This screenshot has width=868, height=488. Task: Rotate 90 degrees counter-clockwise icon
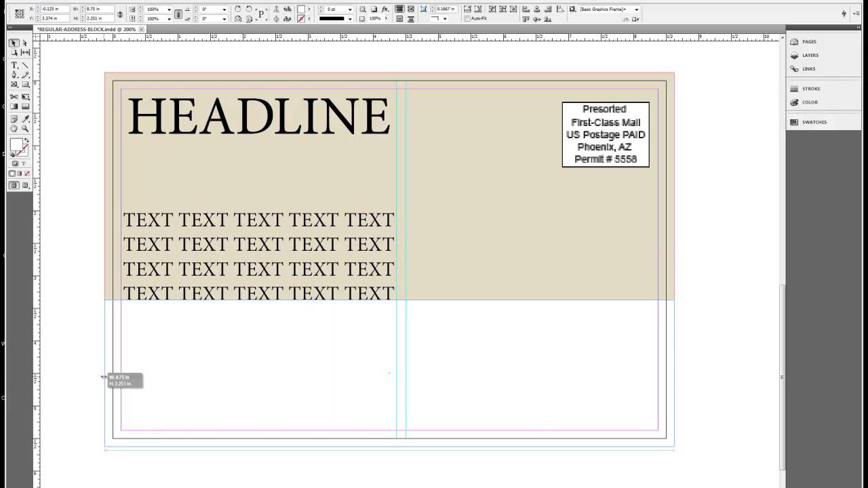(x=249, y=9)
